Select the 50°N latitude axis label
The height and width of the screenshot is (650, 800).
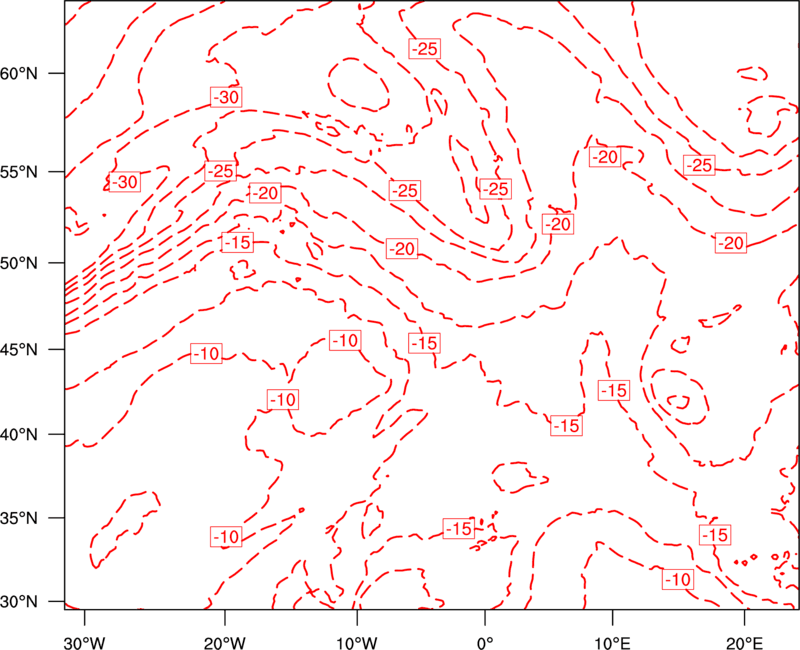pyautogui.click(x=19, y=263)
